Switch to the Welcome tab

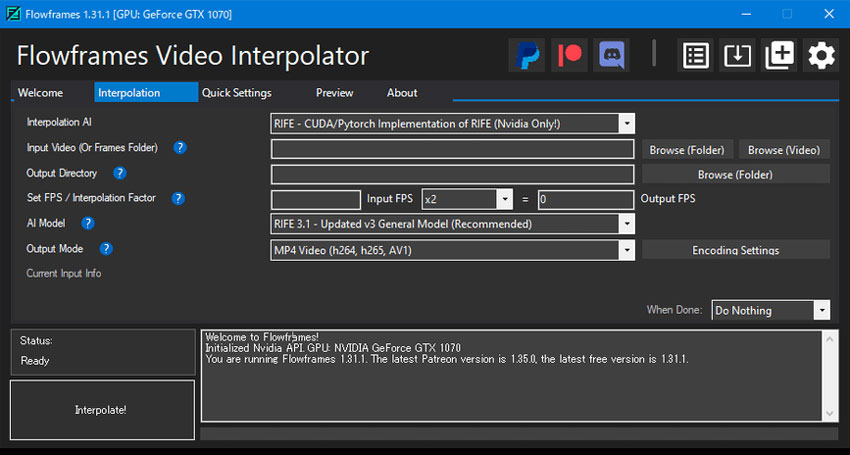[40, 93]
